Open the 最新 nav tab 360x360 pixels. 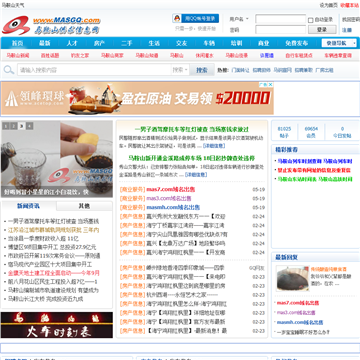45,43
